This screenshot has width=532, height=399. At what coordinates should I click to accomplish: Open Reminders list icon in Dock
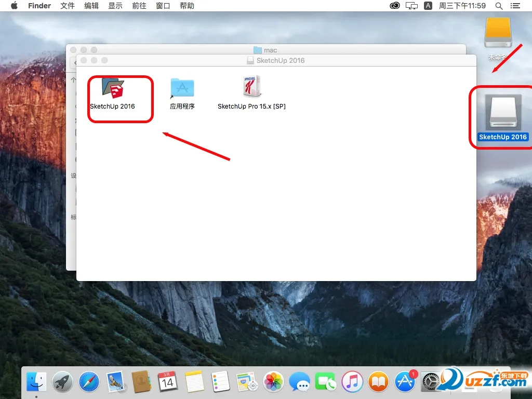point(220,382)
